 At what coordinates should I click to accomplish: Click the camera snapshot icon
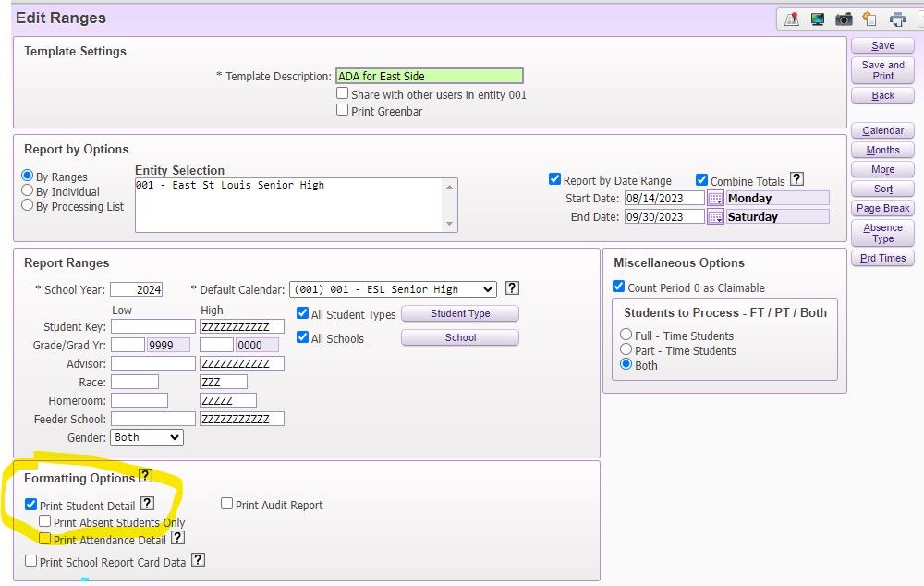click(843, 18)
